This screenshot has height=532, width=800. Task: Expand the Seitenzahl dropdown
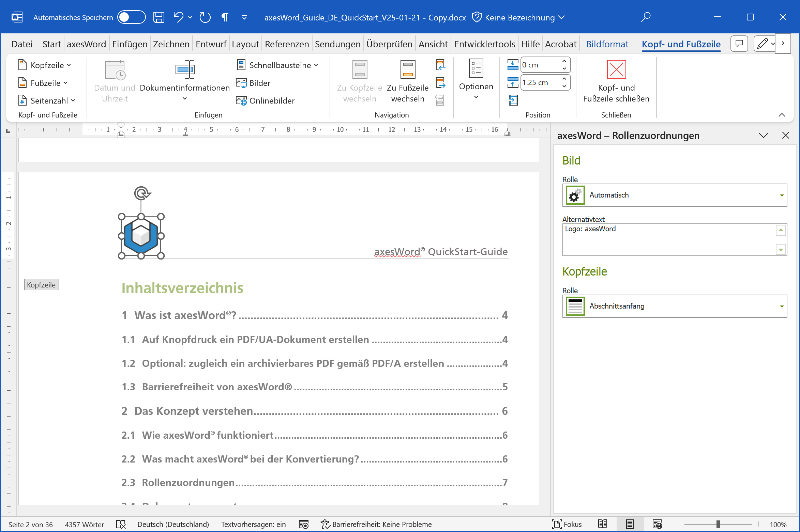(x=47, y=100)
